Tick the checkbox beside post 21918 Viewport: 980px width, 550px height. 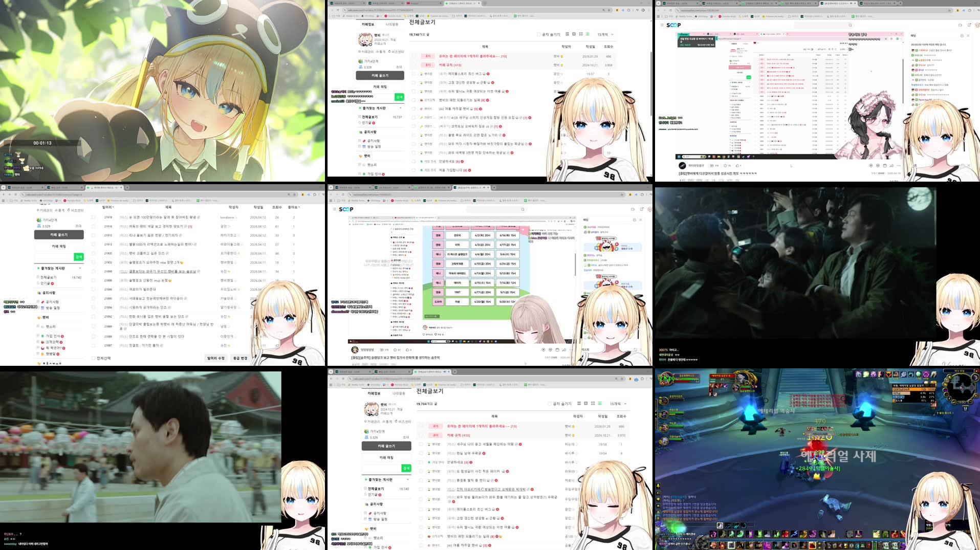click(x=93, y=217)
